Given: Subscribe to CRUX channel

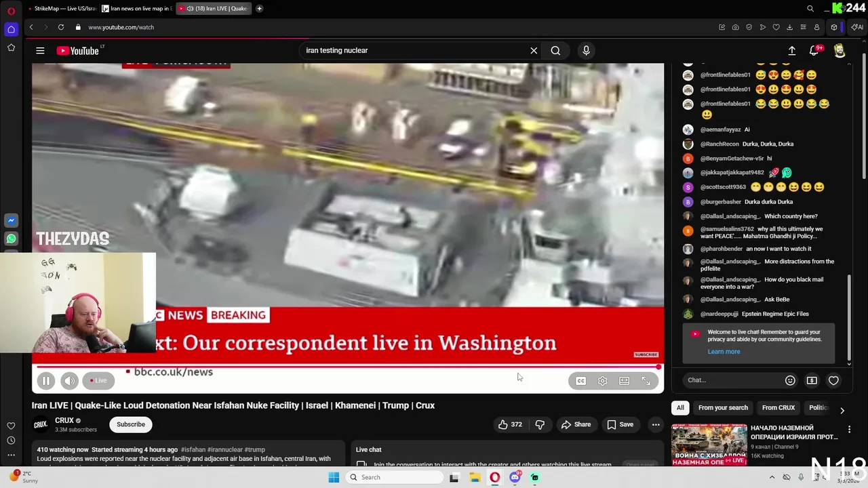Looking at the screenshot, I should (x=131, y=424).
